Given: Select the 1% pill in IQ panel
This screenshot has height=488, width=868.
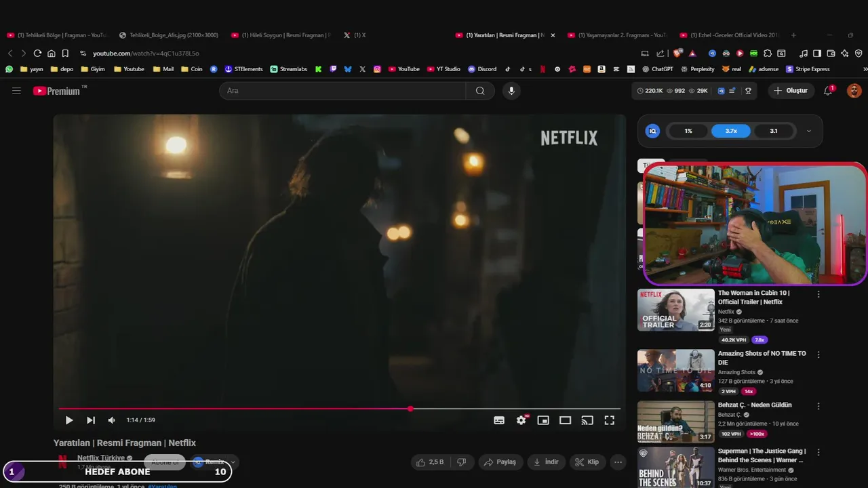Looking at the screenshot, I should click(688, 131).
